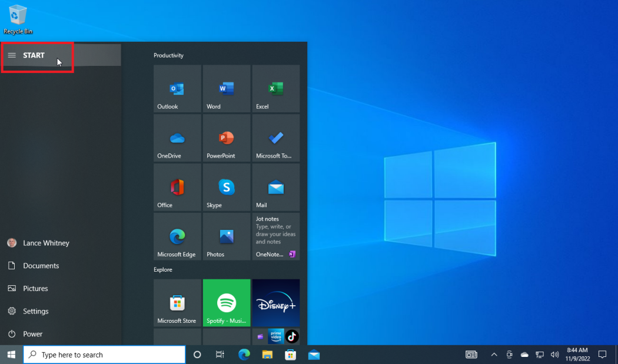Open the Prime Video small tile

click(276, 336)
